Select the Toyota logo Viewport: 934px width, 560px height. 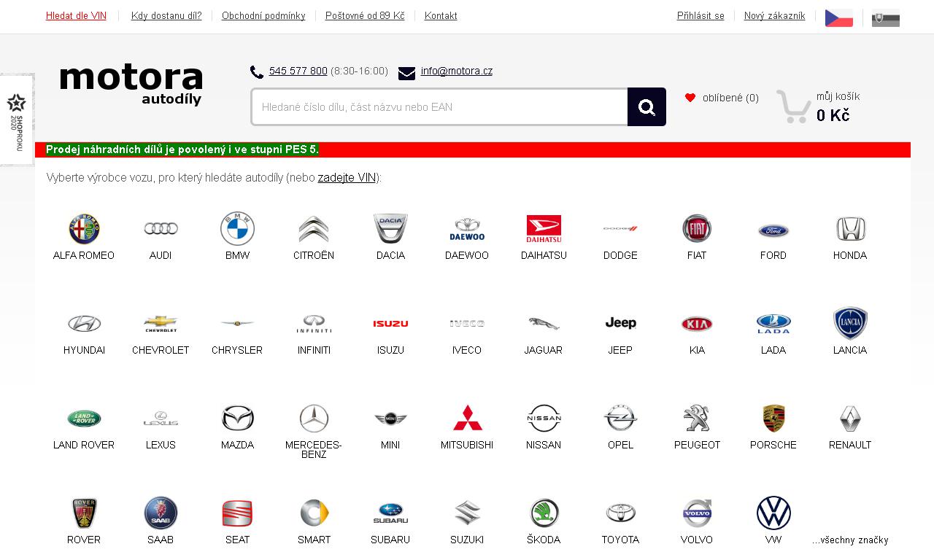(620, 513)
